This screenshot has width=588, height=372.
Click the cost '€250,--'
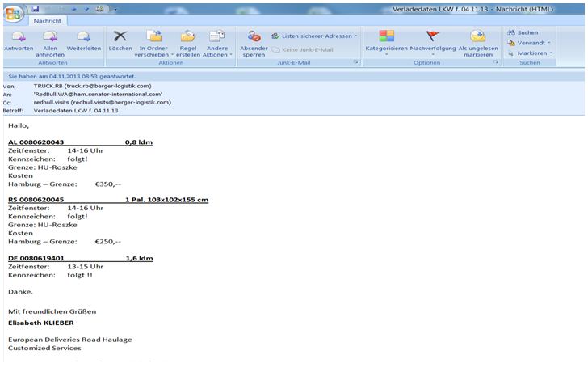tap(108, 242)
